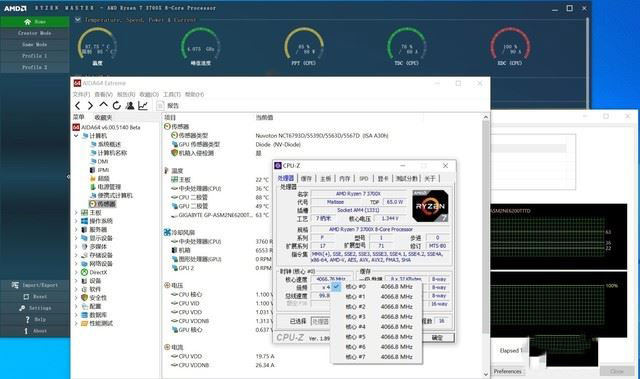The width and height of the screenshot is (640, 379).
Task: Select Game Mode in Ryzen Master
Action: tap(35, 44)
